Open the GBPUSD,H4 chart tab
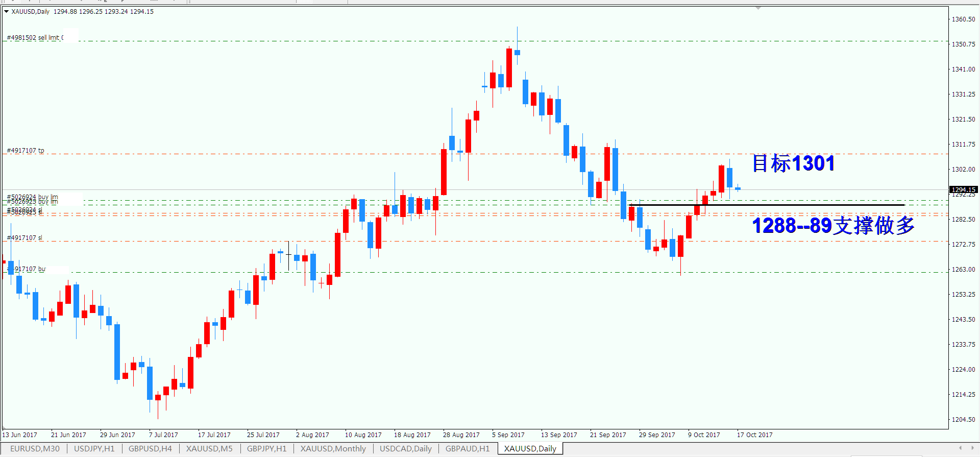 click(150, 448)
